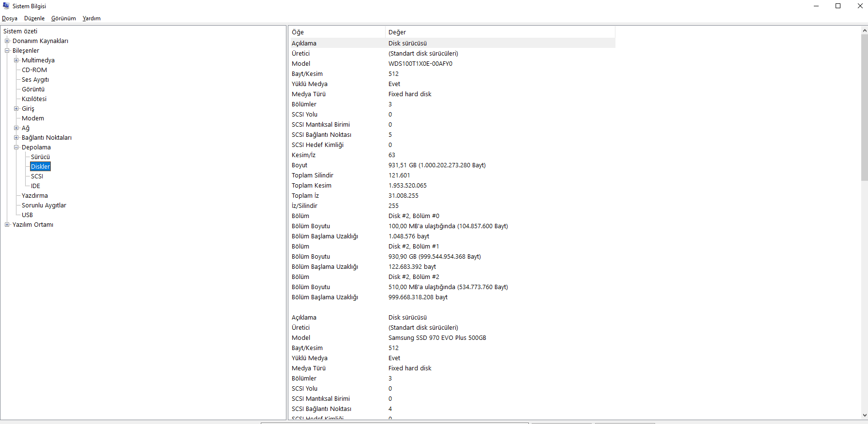
Task: Expand the Multimedya node
Action: pyautogui.click(x=16, y=60)
